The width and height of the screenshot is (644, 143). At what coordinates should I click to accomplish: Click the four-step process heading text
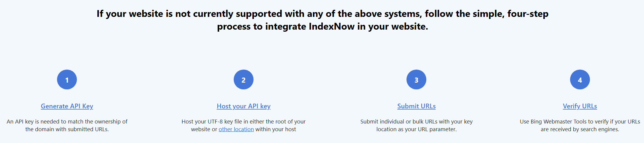click(x=322, y=20)
